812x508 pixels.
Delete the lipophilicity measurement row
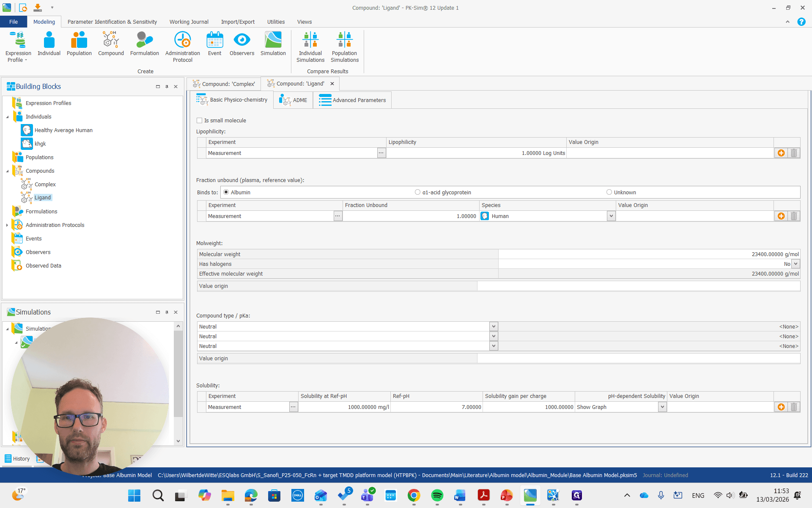pyautogui.click(x=794, y=153)
